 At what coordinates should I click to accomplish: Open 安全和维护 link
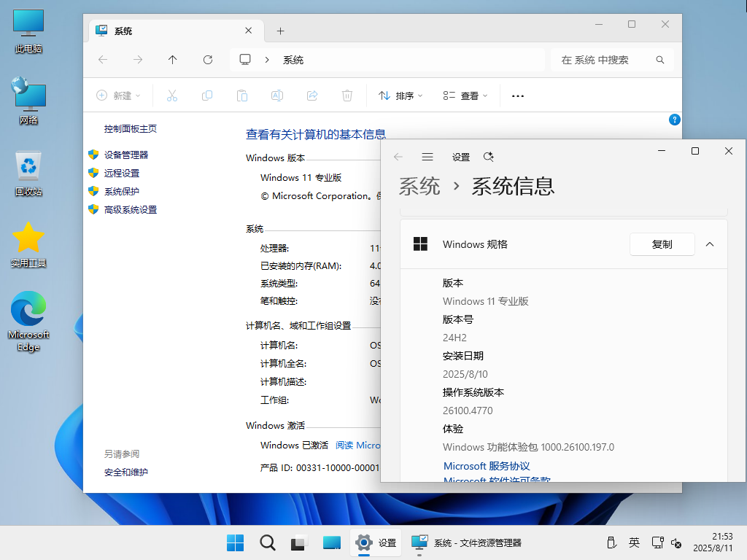coord(126,472)
